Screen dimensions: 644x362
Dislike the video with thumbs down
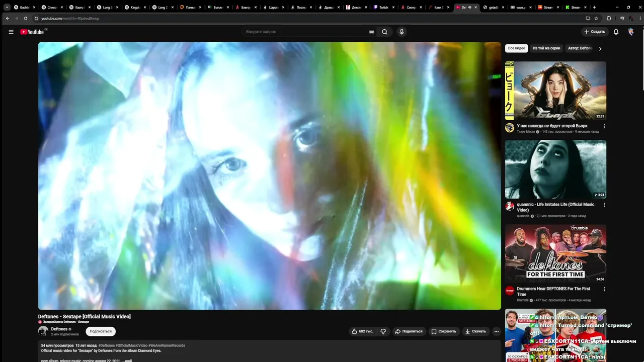pyautogui.click(x=383, y=331)
